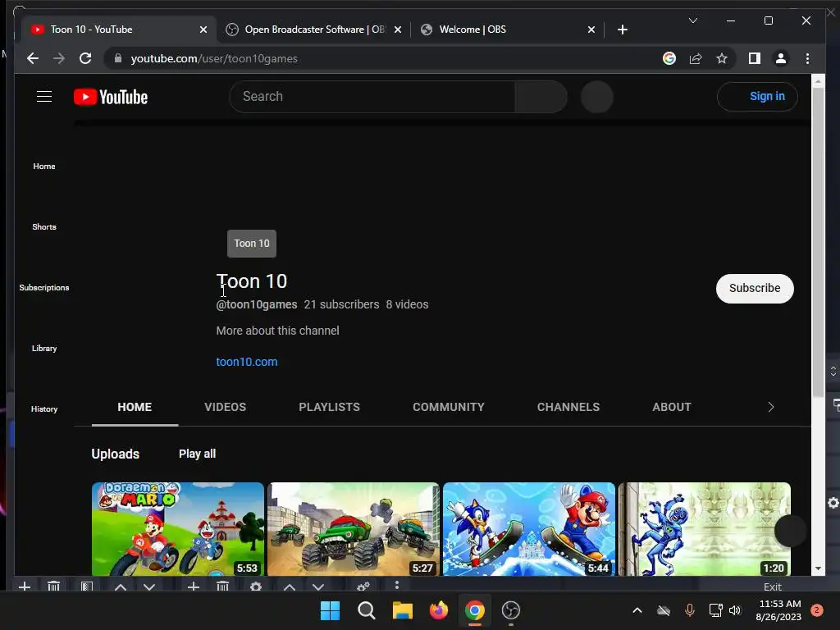
Task: Click the circular voice search button beside Search
Action: [x=597, y=97]
